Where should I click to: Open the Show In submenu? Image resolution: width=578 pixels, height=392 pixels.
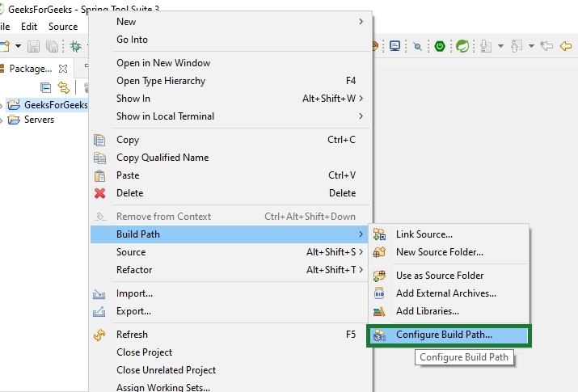point(231,99)
